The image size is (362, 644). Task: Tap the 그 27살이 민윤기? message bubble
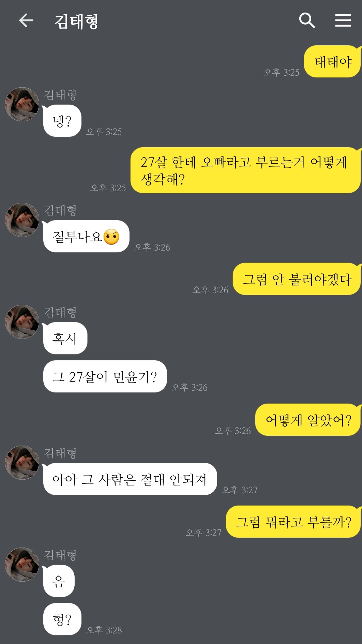pos(105,376)
